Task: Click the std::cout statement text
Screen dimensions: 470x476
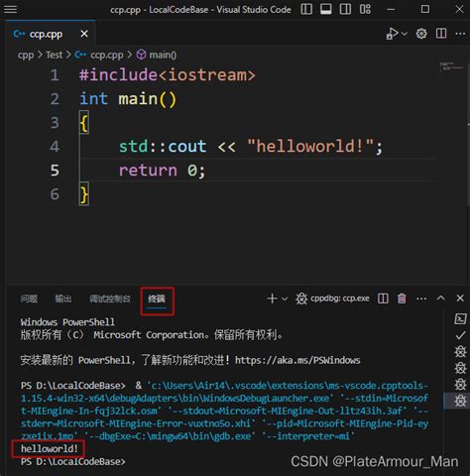Action: coord(163,147)
